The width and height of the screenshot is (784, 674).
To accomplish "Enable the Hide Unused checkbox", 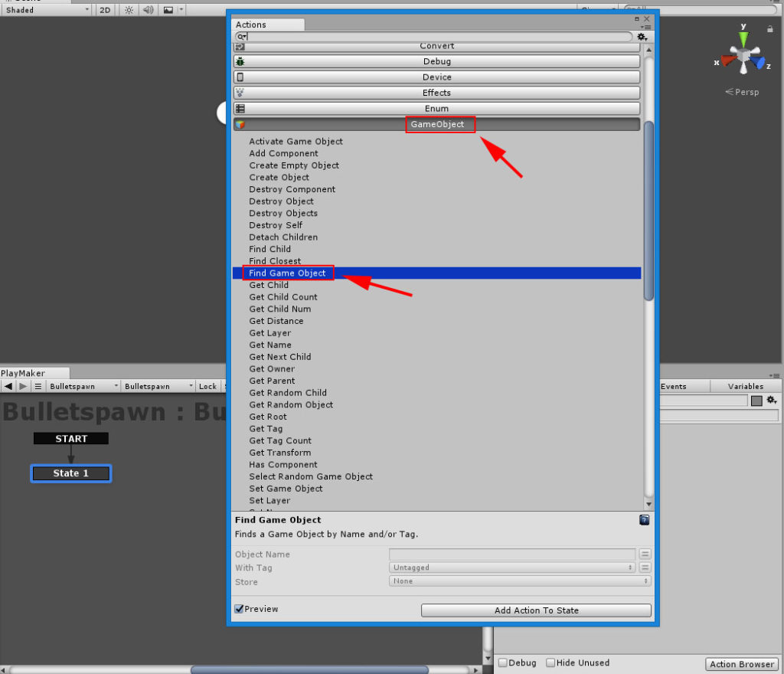I will pos(550,663).
